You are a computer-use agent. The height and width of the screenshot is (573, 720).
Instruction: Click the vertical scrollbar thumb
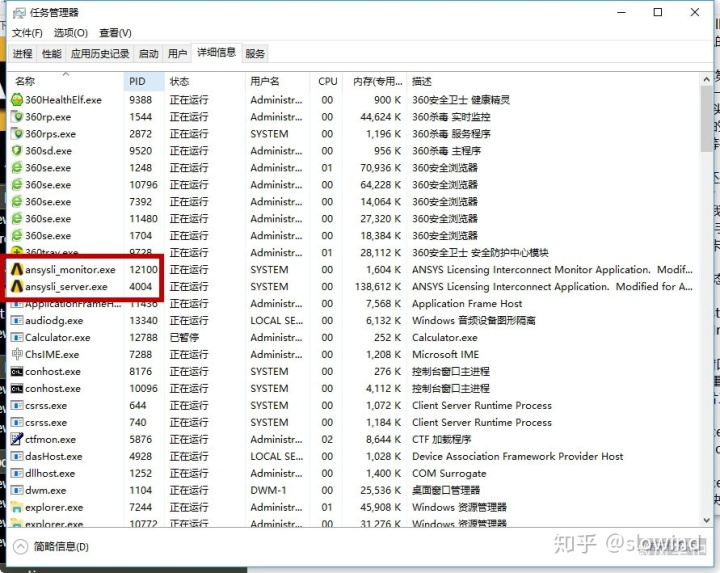pos(706,119)
